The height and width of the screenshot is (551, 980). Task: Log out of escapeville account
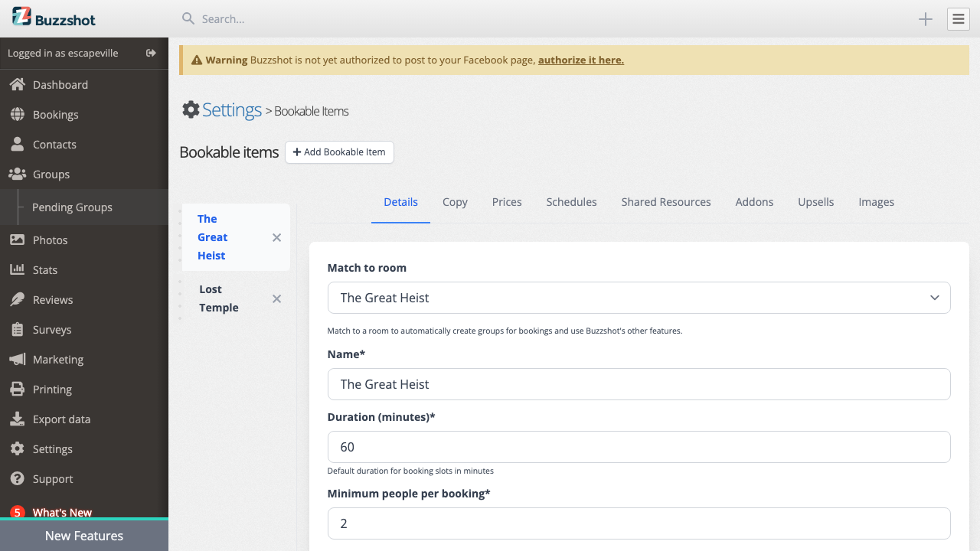coord(151,53)
